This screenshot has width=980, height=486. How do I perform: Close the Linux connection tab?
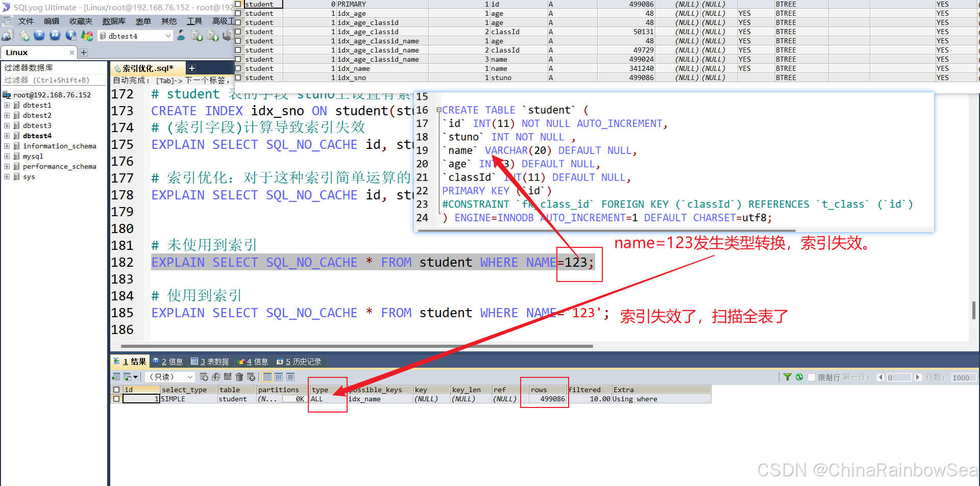tap(72, 53)
